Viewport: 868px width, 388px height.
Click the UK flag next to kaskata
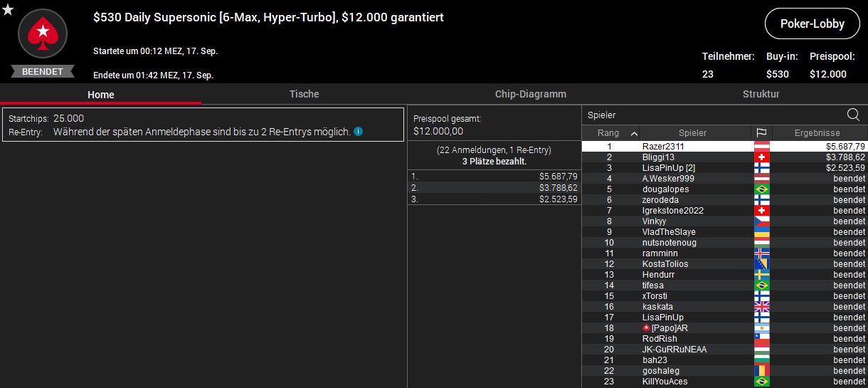point(761,307)
